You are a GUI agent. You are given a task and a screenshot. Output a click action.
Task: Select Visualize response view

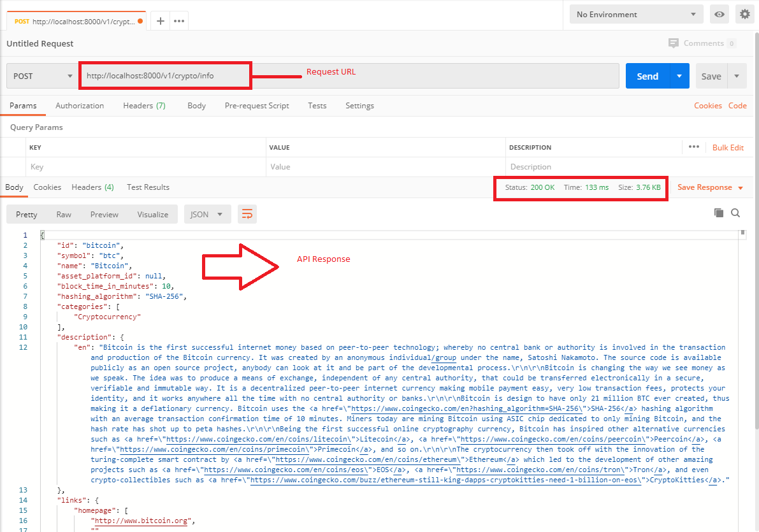click(x=152, y=215)
